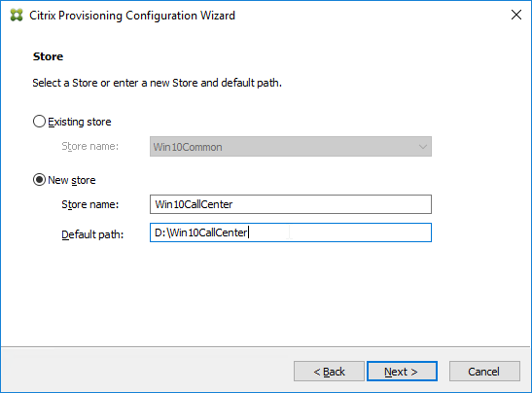
Task: Click the Citrix Provisioning app icon in title bar
Action: tap(17, 16)
